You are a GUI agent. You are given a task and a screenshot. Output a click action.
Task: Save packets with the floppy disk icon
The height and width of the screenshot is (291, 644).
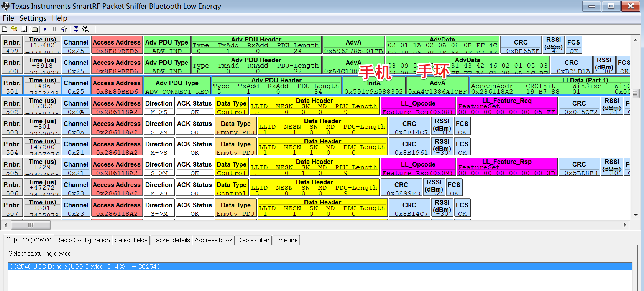(x=24, y=29)
